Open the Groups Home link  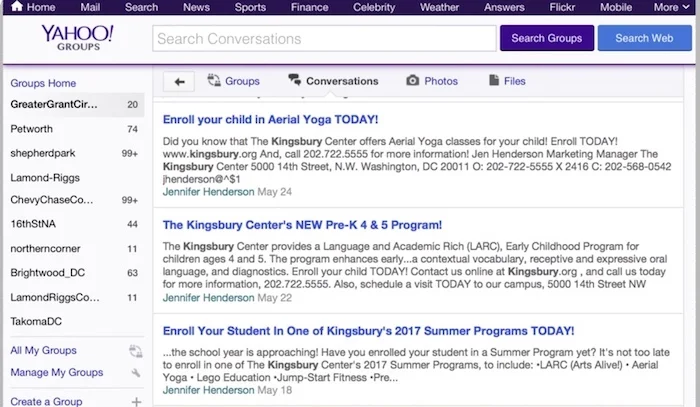43,83
